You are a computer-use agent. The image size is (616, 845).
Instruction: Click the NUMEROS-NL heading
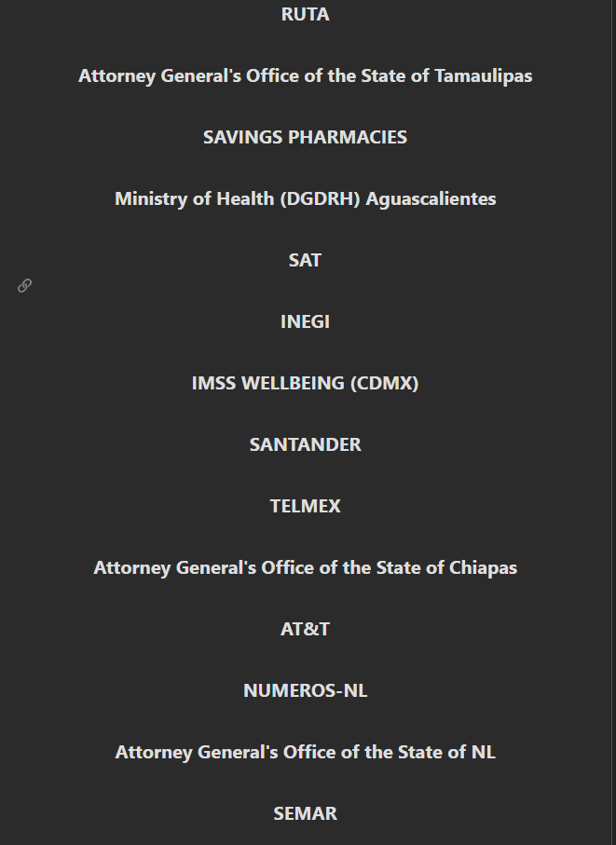pyautogui.click(x=305, y=690)
